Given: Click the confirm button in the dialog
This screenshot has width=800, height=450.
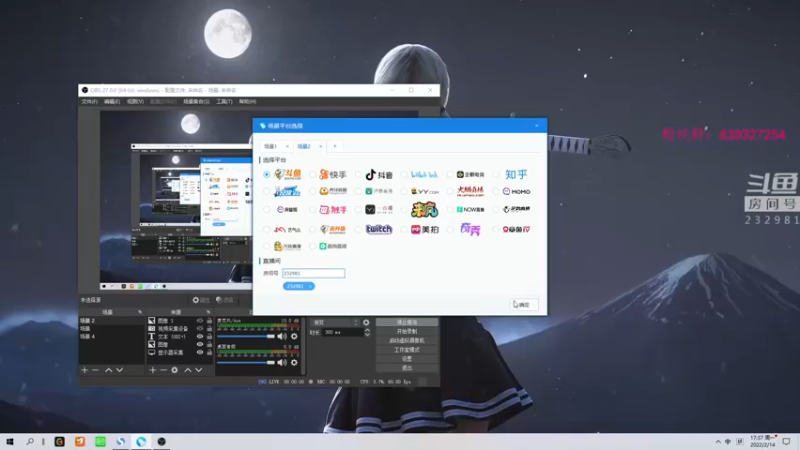Looking at the screenshot, I should click(524, 305).
